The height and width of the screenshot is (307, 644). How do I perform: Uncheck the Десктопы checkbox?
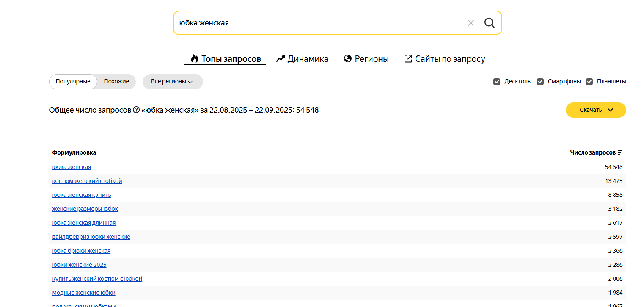click(x=497, y=82)
